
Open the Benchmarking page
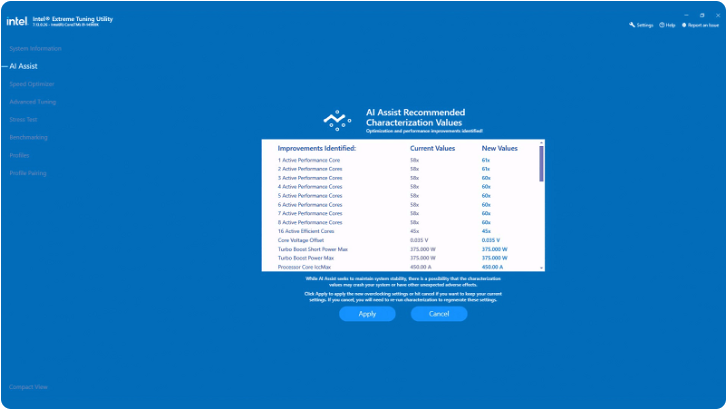click(28, 138)
